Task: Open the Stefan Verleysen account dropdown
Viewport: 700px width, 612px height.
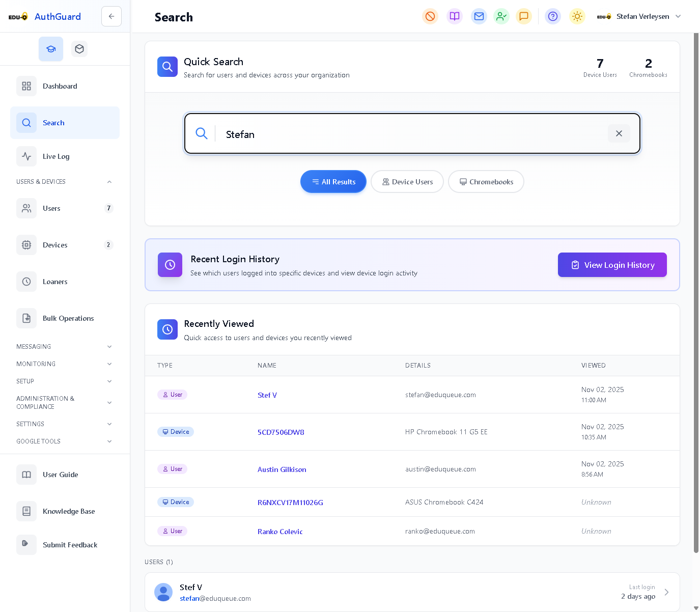Action: 642,16
